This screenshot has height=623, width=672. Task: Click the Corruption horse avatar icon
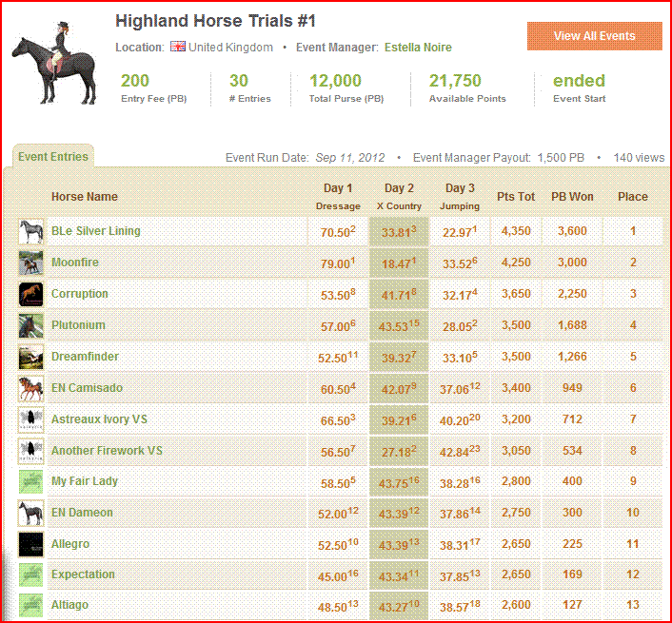[30, 294]
